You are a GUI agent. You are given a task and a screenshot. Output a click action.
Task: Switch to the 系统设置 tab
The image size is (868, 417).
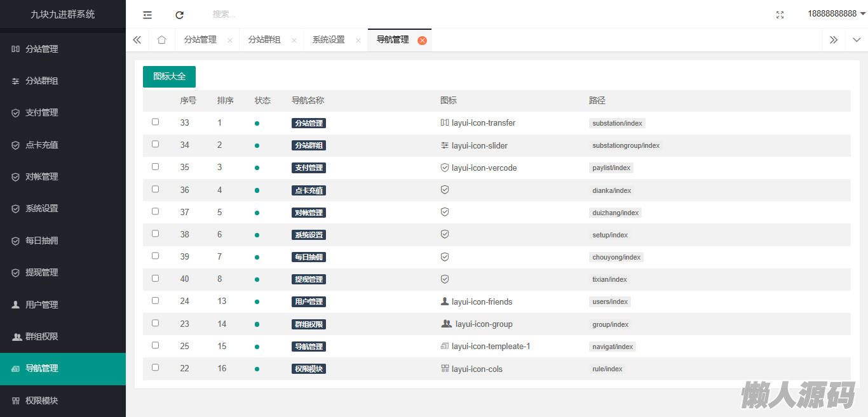329,40
